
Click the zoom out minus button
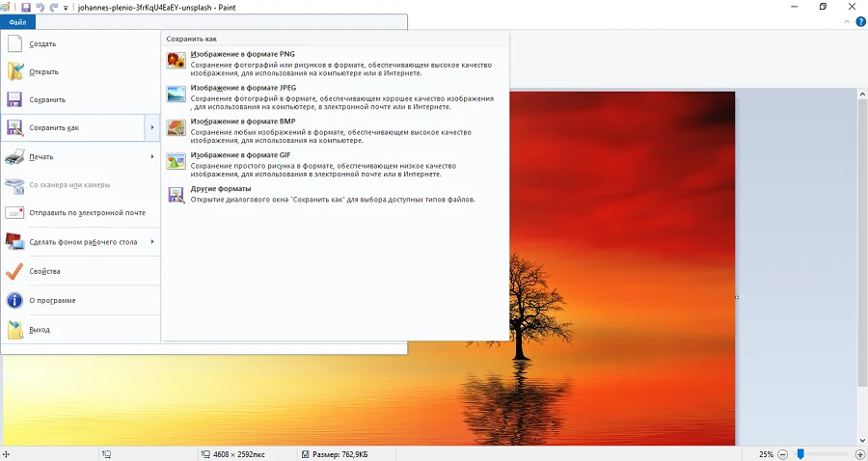click(x=783, y=453)
